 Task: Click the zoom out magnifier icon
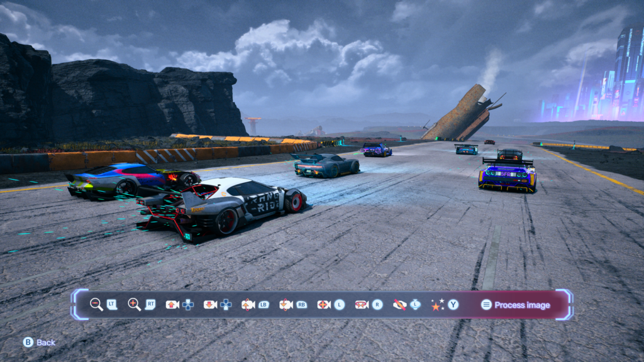(96, 305)
